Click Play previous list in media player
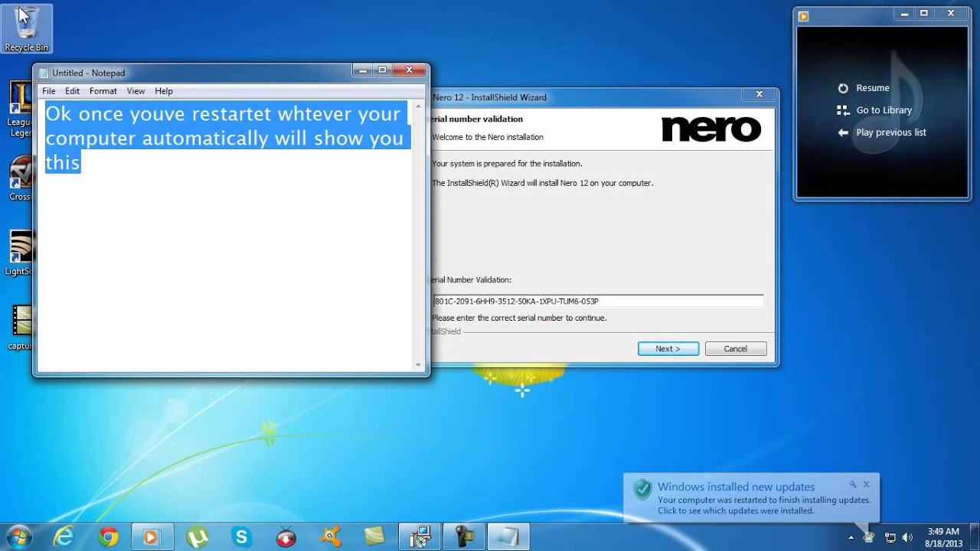The image size is (980, 551). click(881, 132)
